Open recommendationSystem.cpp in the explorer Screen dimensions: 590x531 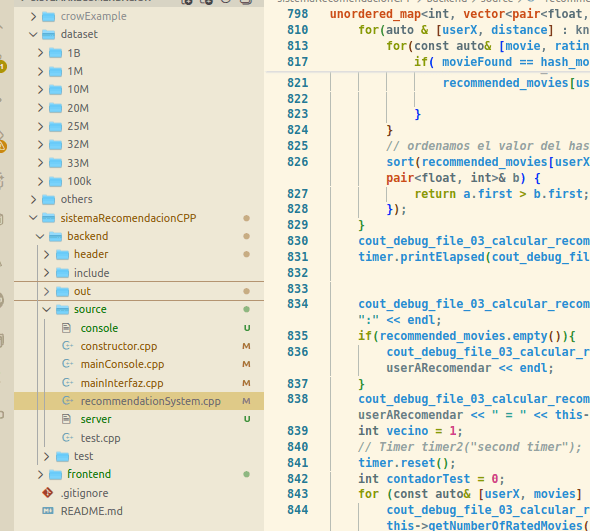click(139, 401)
